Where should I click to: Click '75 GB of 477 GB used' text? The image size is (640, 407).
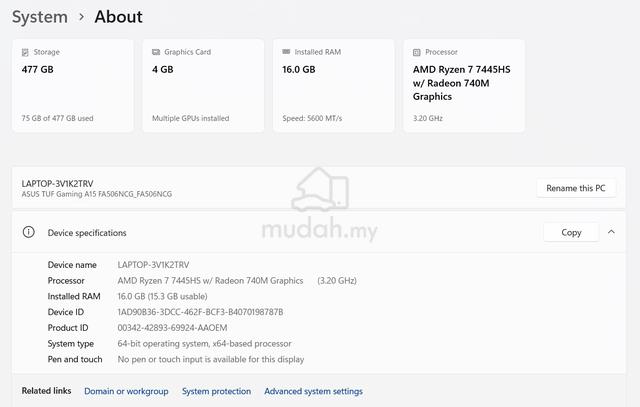[58, 118]
